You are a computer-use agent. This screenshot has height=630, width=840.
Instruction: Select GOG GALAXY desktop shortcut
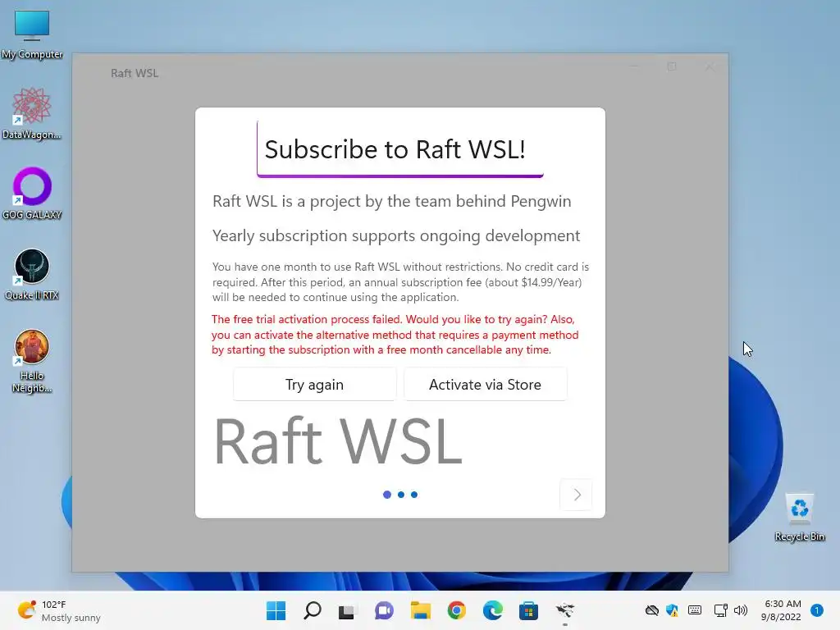pyautogui.click(x=32, y=194)
